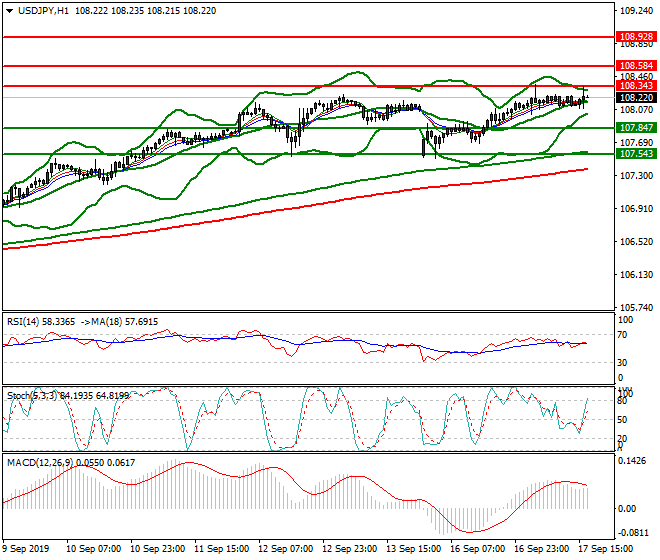Click the green 107.847 support label

click(636, 128)
